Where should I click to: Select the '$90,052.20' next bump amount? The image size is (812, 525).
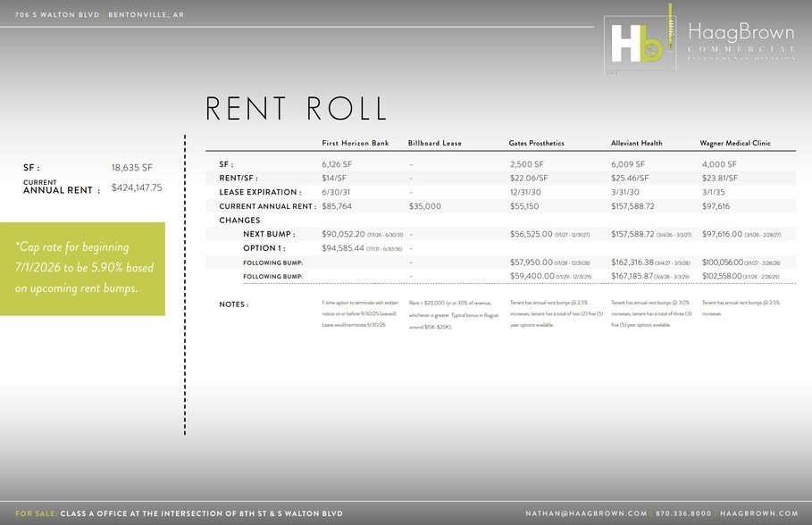tap(343, 234)
